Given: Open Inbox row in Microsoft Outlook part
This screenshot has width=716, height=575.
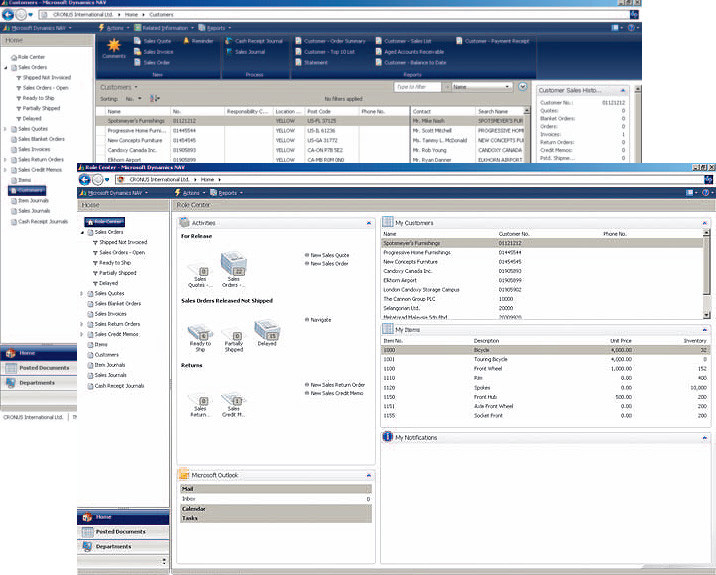Looking at the screenshot, I should pyautogui.click(x=276, y=499).
